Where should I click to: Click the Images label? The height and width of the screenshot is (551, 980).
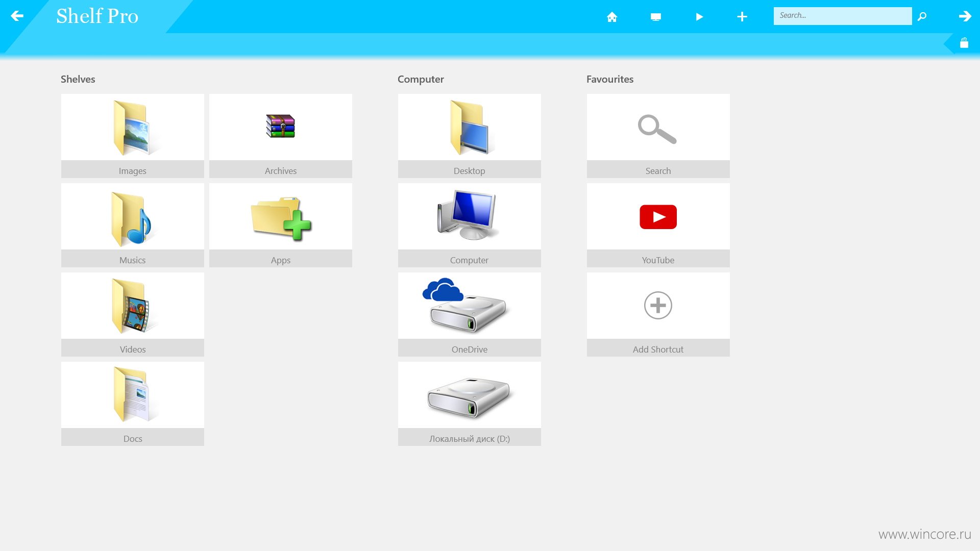click(133, 171)
